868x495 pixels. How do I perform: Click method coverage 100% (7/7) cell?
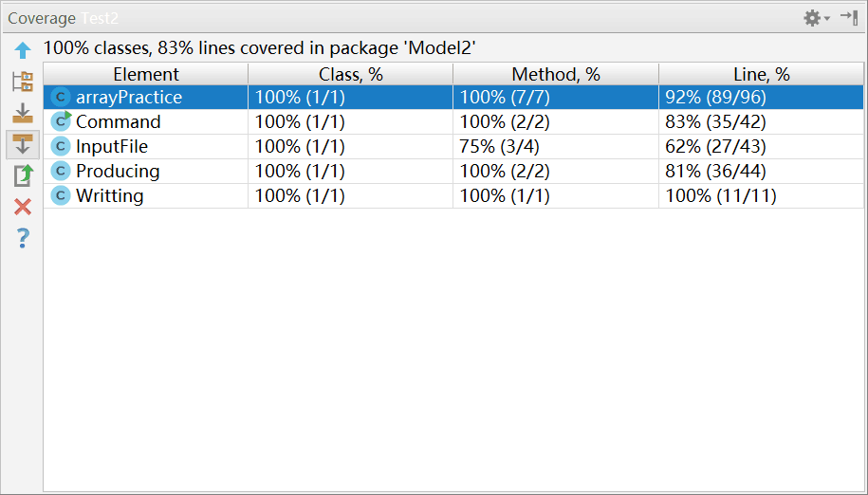click(556, 98)
